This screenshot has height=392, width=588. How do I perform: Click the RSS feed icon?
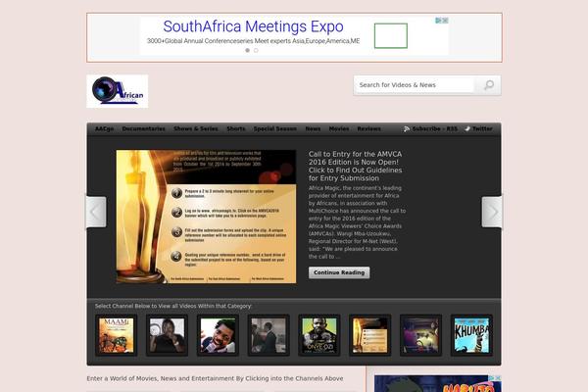[407, 128]
